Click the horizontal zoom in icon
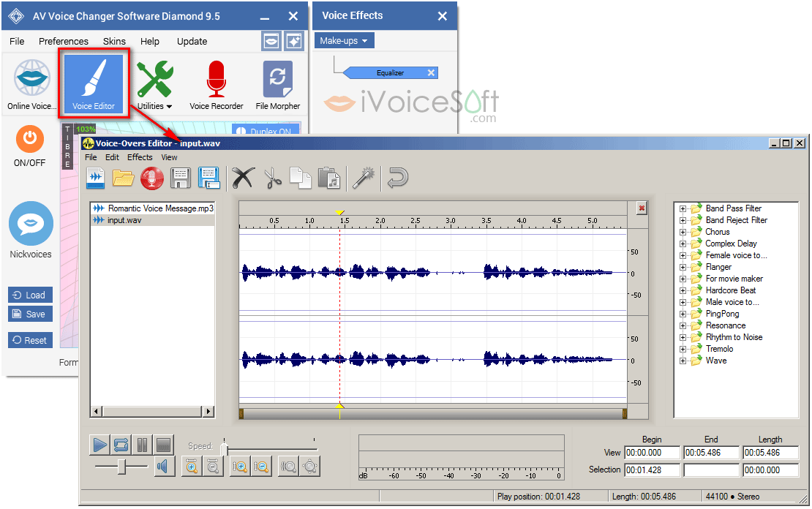This screenshot has height=509, width=812. click(240, 467)
